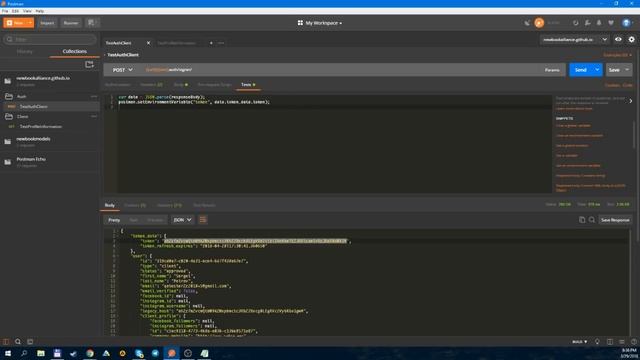
Task: Open the POST method dropdown
Action: click(122, 70)
